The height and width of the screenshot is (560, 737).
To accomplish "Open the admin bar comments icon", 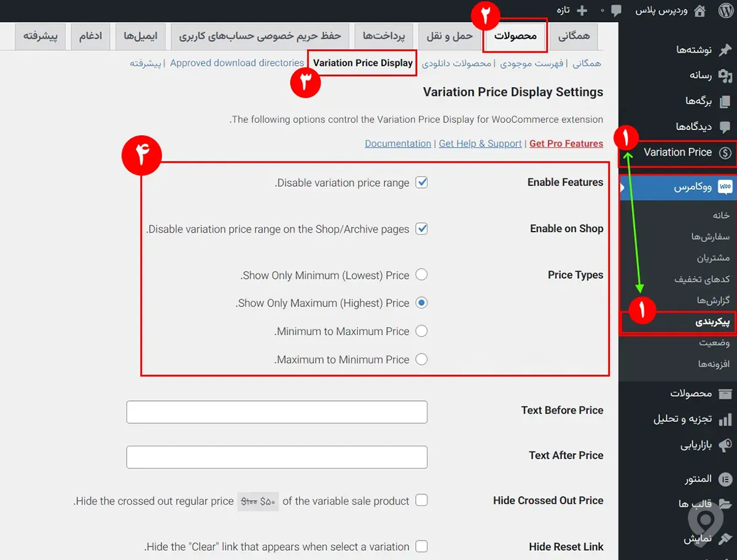I will click(x=615, y=10).
